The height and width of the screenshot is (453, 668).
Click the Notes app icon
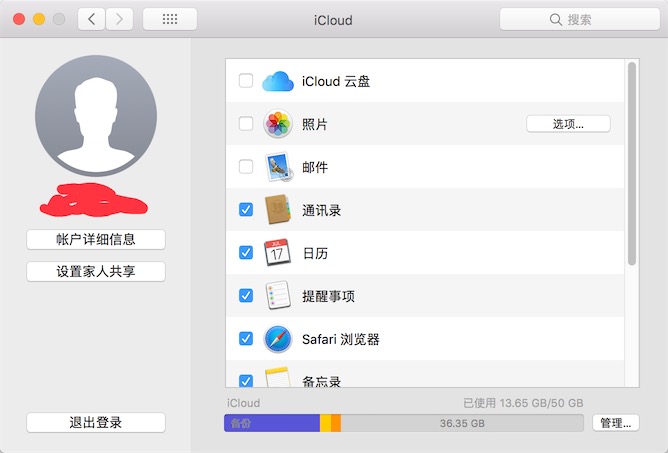pos(278,378)
